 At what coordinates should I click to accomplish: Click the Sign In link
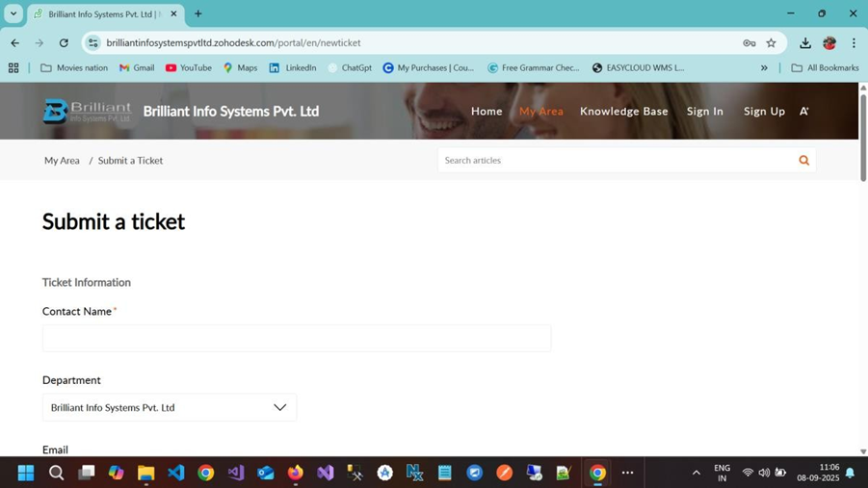coord(704,112)
